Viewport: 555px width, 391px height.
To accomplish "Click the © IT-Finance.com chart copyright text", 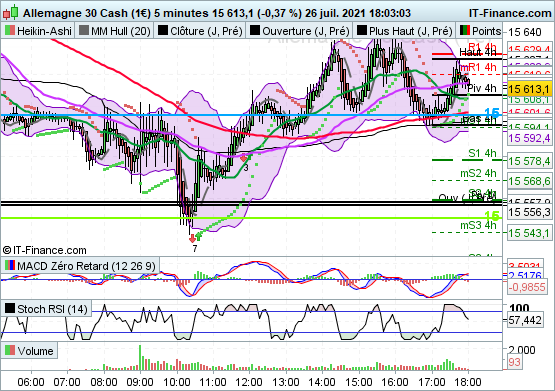I will click(45, 250).
